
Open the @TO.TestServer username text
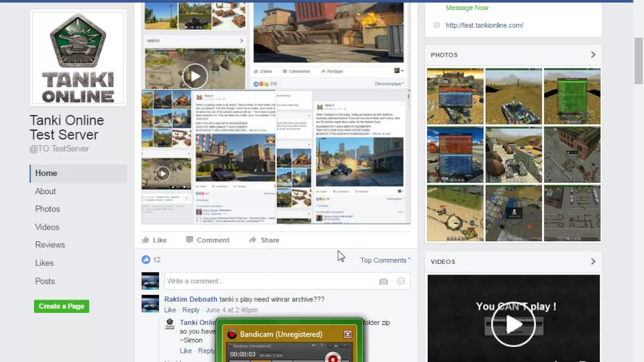pos(59,149)
